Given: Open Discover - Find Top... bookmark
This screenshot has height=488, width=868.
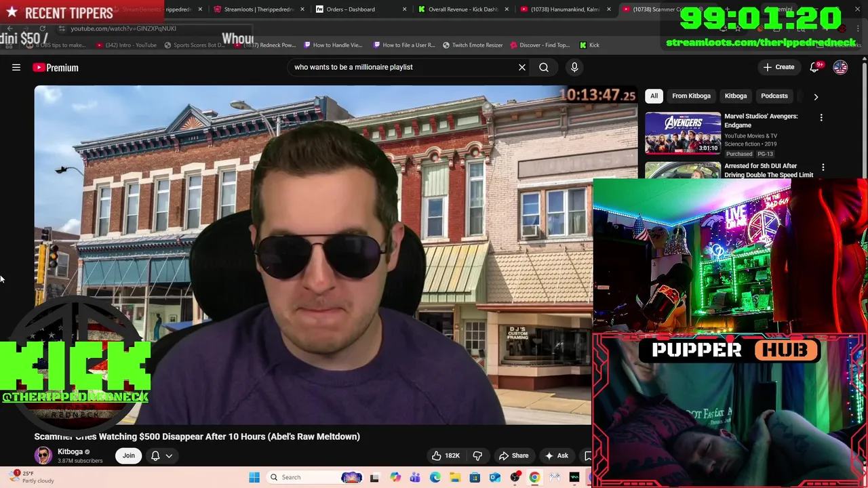Looking at the screenshot, I should click(x=540, y=45).
